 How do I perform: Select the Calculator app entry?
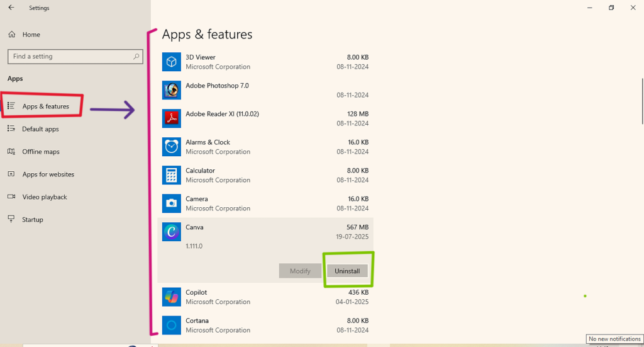tap(265, 175)
